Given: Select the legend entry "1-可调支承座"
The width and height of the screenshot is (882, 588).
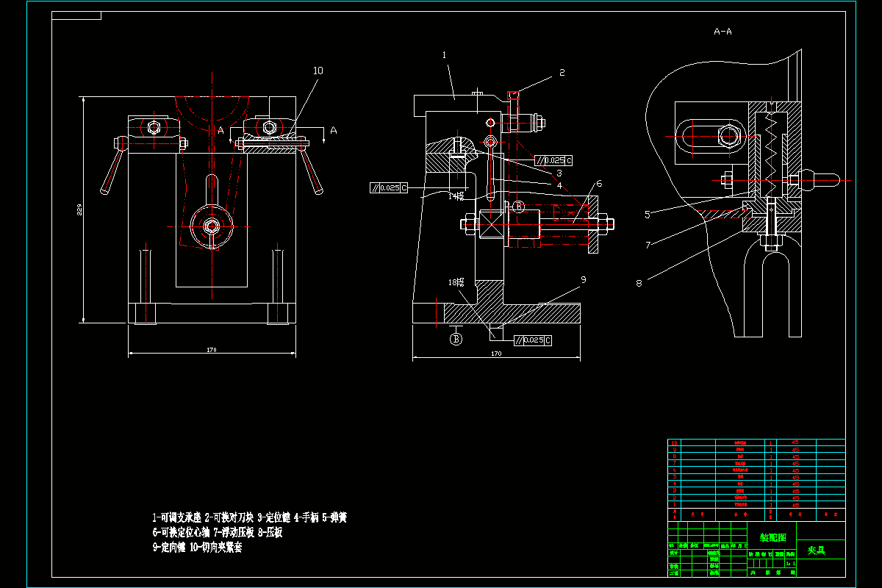Looking at the screenshot, I should pyautogui.click(x=177, y=517).
